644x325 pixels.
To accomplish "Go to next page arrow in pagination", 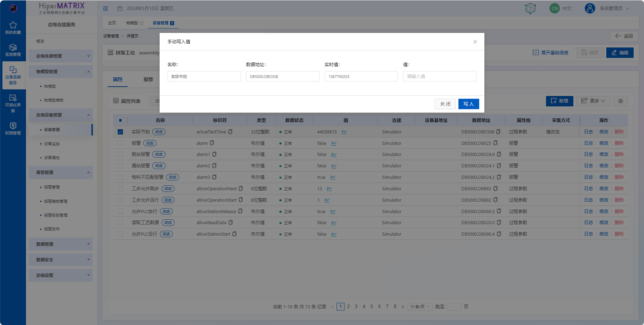I will tap(403, 307).
